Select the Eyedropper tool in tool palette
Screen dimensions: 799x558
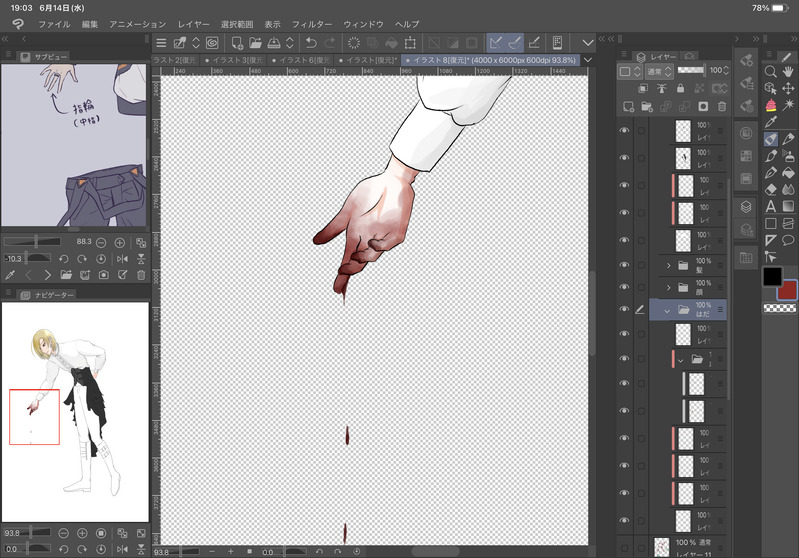click(x=770, y=122)
